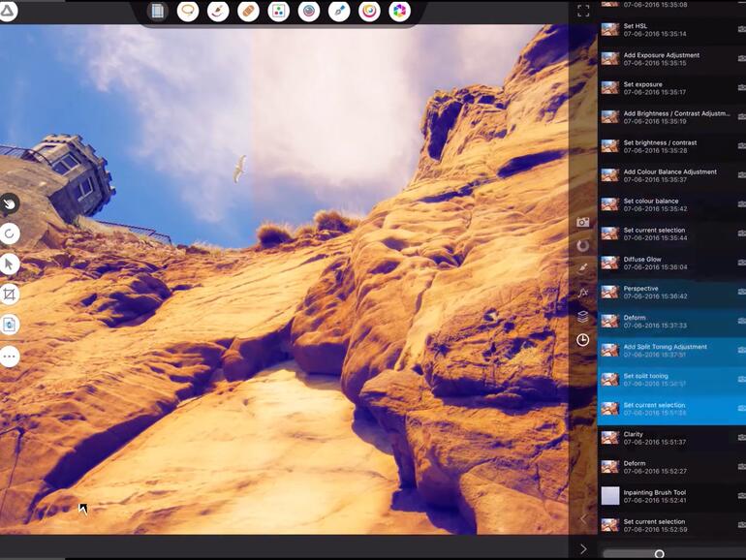Select the bandage healing tool icon
Image resolution: width=746 pixels, height=560 pixels.
pos(248,11)
